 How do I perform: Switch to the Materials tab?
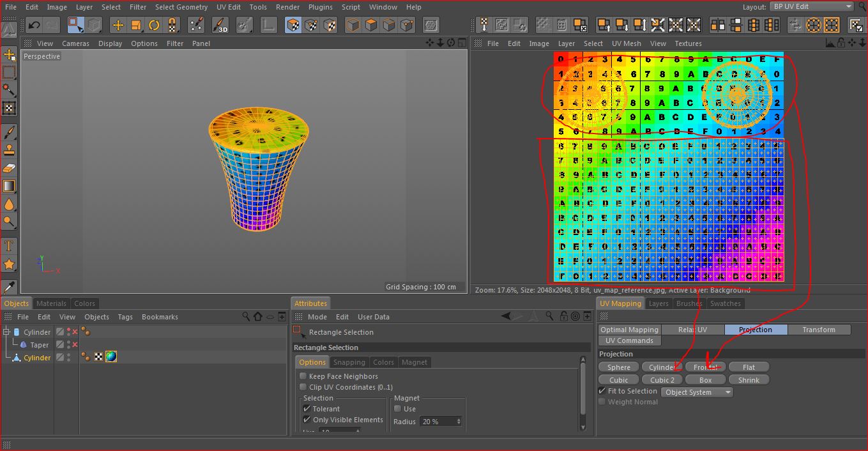(51, 303)
